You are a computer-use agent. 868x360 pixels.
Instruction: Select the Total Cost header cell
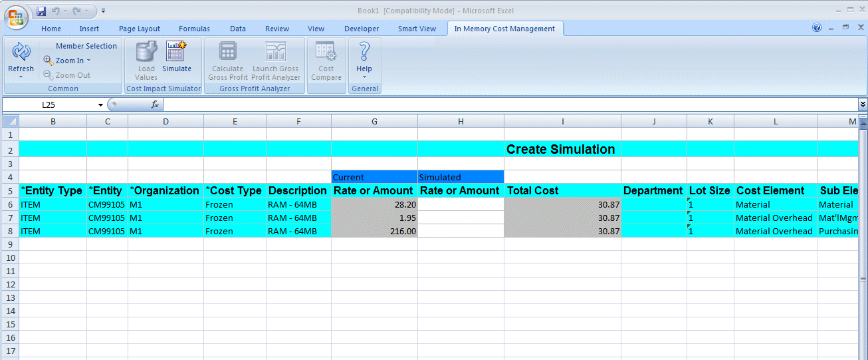562,190
